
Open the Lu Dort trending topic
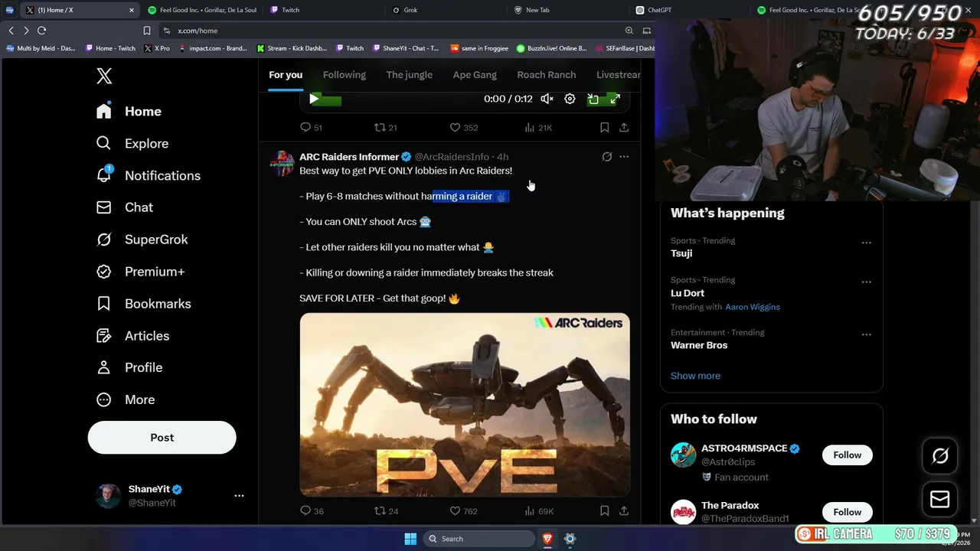pos(688,293)
